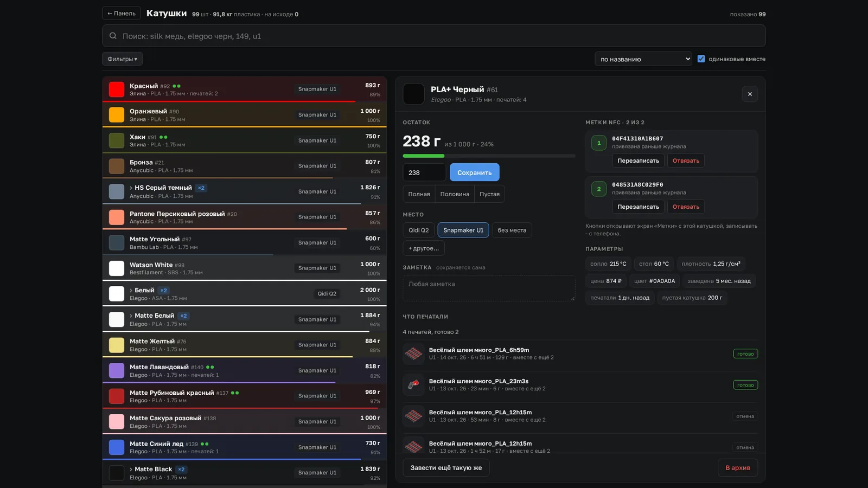Open thumbnail of Весёлый шлем 23m3s print
Screen dimensions: 868x488
click(413, 385)
